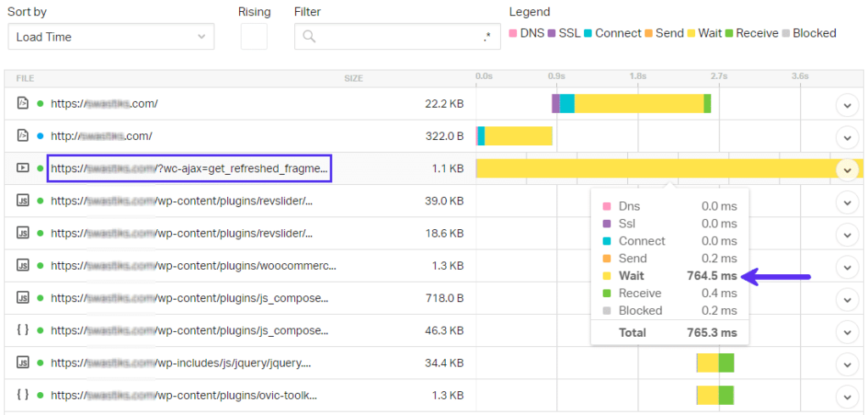Viewport: 868px width, 415px height.
Task: Click the JS icon on the woocommerce plugin row
Action: tap(23, 266)
